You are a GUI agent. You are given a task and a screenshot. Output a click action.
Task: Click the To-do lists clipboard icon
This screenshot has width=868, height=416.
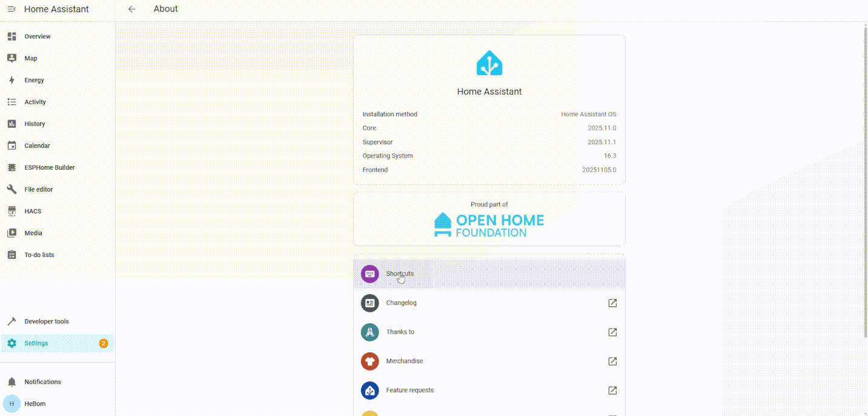point(12,255)
